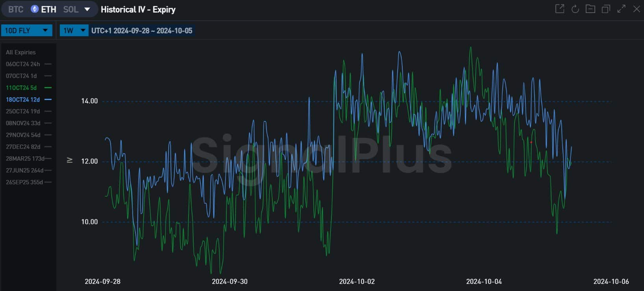Expand the coin selector dropdown arrow
This screenshot has width=644, height=291.
click(87, 9)
